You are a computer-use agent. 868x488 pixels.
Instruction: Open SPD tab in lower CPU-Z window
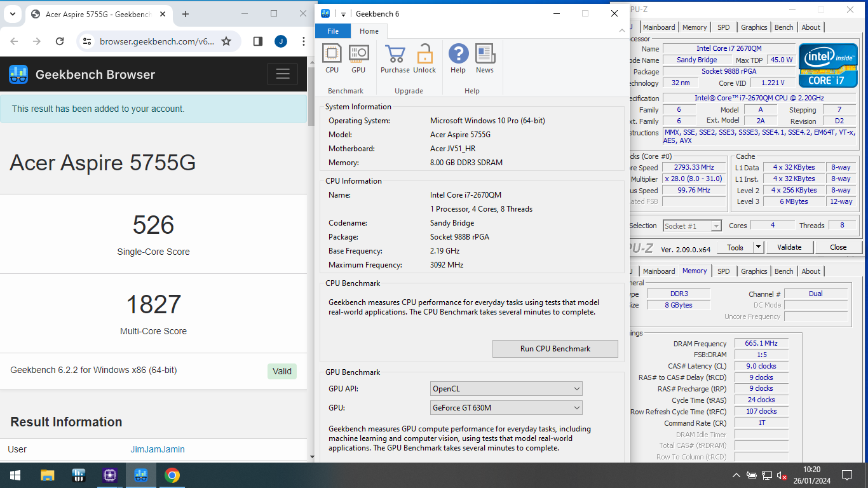724,271
